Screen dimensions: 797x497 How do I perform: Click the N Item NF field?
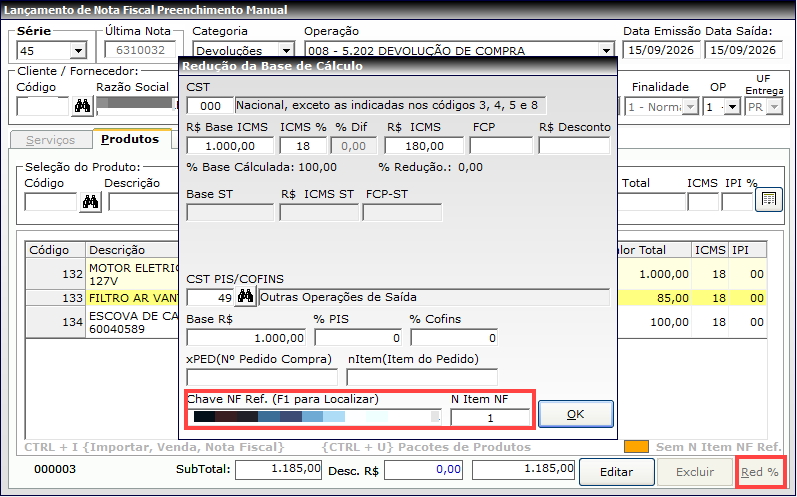coord(490,418)
